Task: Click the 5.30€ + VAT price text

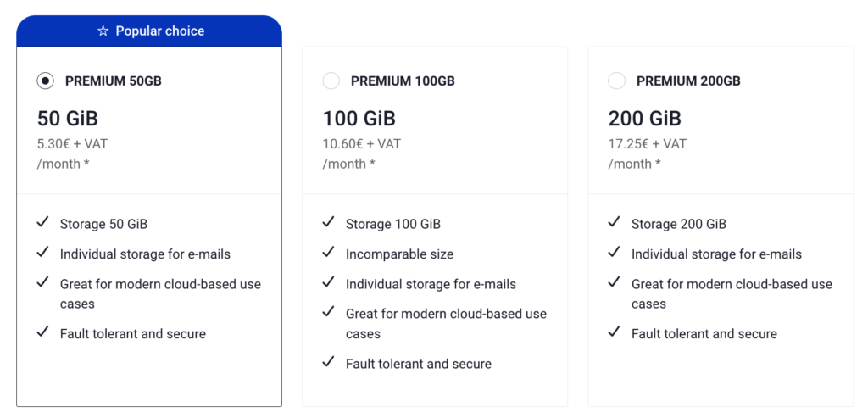Action: click(73, 144)
